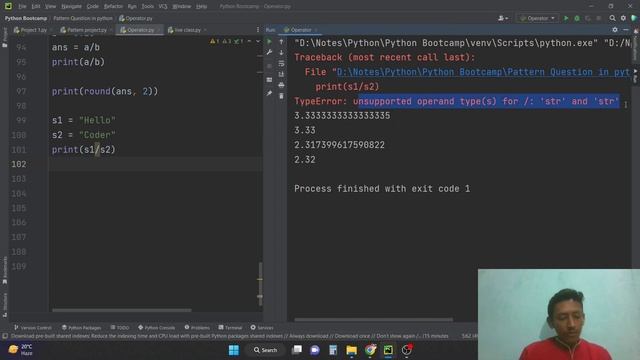The height and width of the screenshot is (360, 640).
Task: Toggle Project sidebar tool window
Action: click(x=4, y=38)
